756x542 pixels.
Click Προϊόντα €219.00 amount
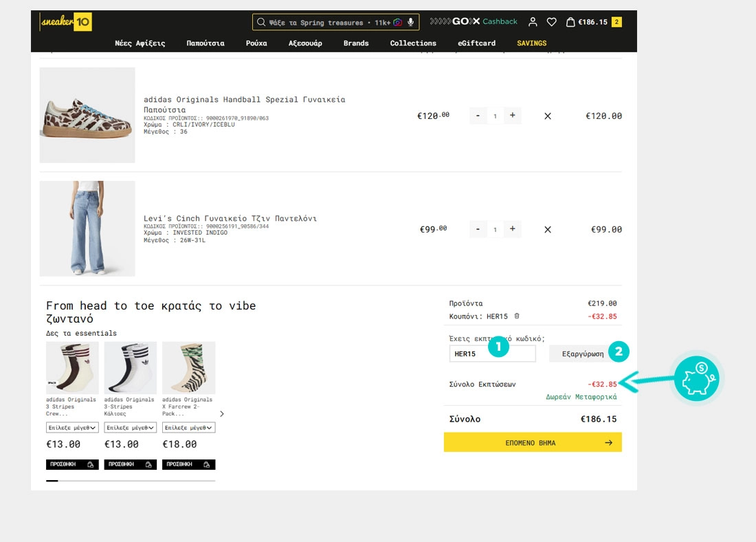click(602, 303)
